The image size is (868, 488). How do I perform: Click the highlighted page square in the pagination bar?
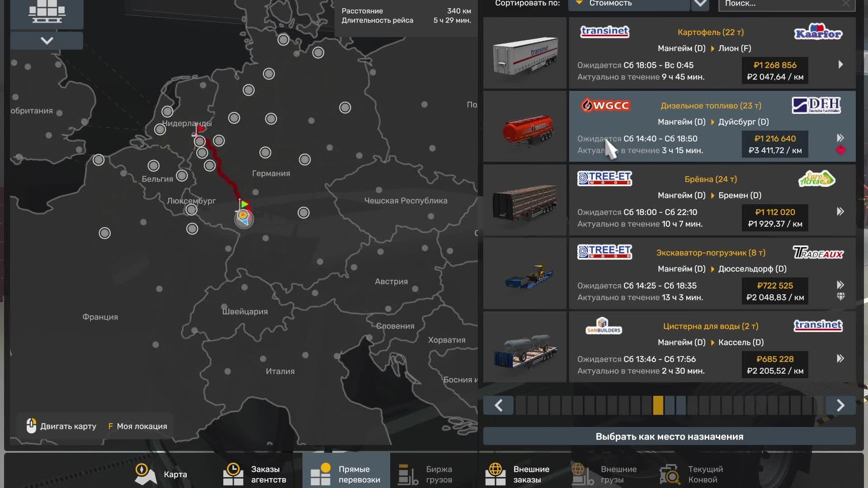pyautogui.click(x=658, y=405)
